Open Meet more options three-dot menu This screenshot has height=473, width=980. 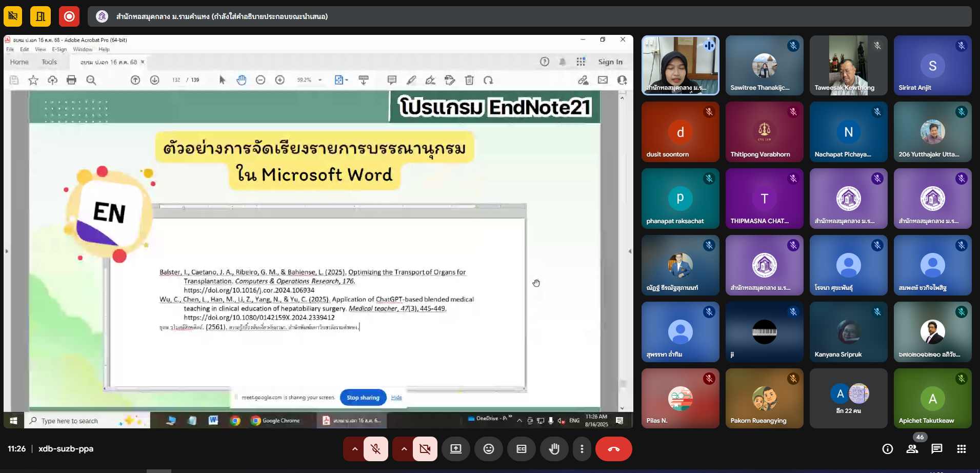[x=582, y=449]
